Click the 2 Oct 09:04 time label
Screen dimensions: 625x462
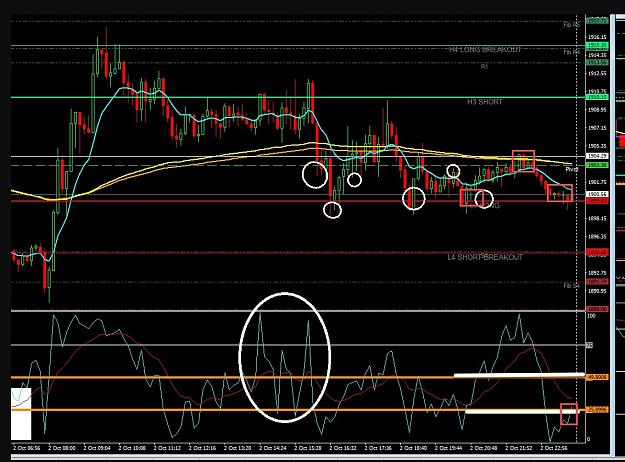pyautogui.click(x=97, y=448)
